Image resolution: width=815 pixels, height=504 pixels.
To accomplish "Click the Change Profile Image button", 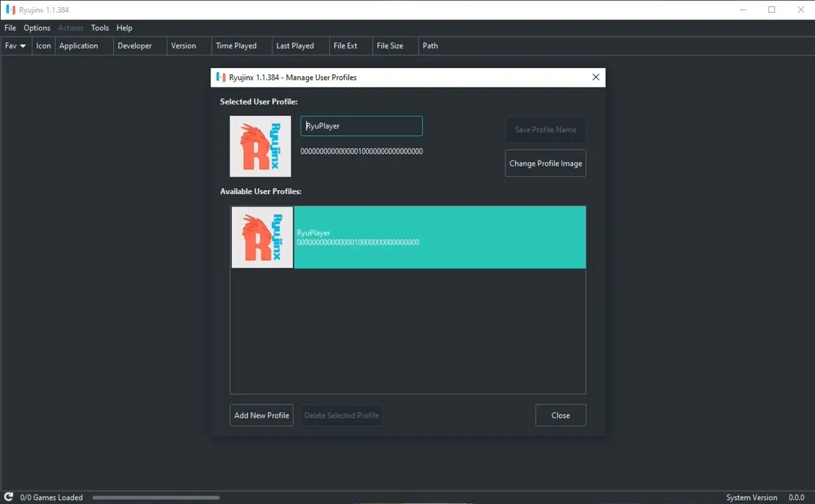I will (545, 163).
